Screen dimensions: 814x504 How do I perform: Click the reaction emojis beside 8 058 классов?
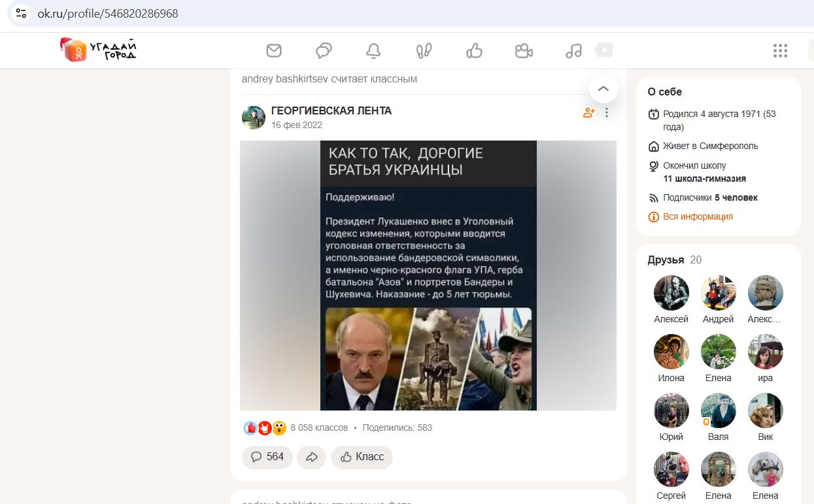click(x=265, y=428)
